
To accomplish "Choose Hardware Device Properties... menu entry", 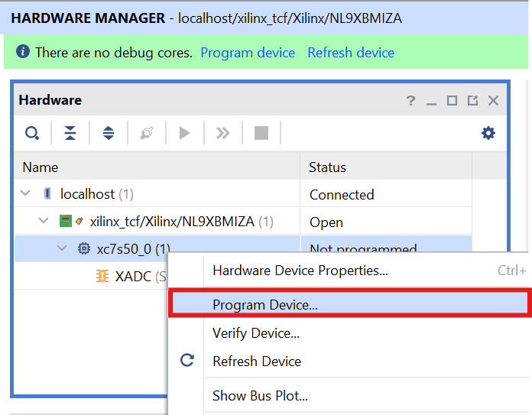I will [300, 271].
